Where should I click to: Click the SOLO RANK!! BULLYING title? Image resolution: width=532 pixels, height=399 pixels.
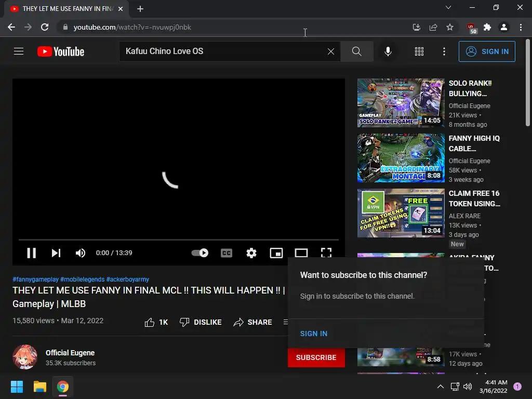click(x=470, y=88)
